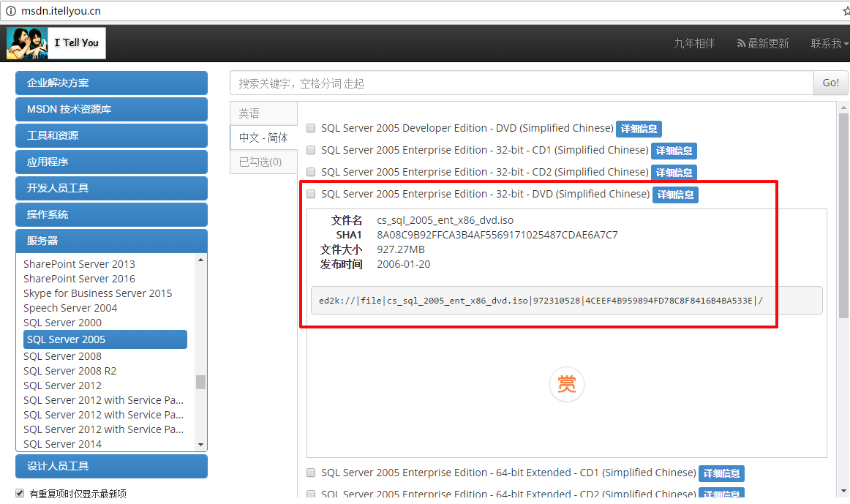Toggle 详细信息 for 32-bit DVD

pyautogui.click(x=675, y=195)
